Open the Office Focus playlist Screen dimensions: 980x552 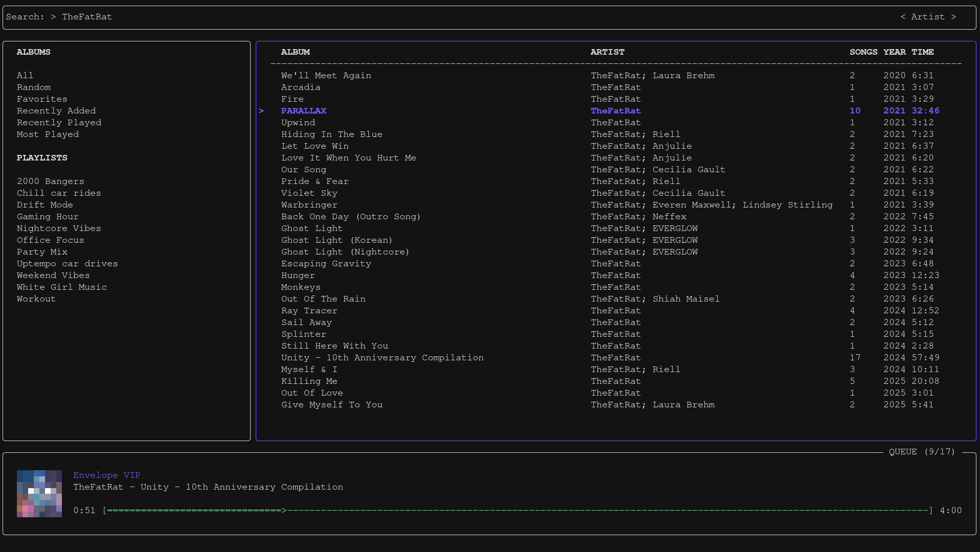tap(51, 240)
